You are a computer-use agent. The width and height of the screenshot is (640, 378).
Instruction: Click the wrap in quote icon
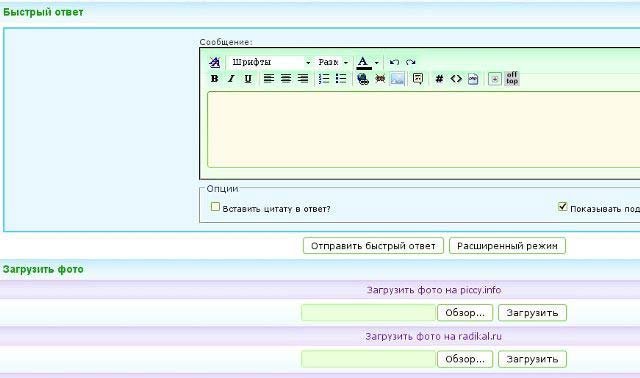[x=418, y=78]
